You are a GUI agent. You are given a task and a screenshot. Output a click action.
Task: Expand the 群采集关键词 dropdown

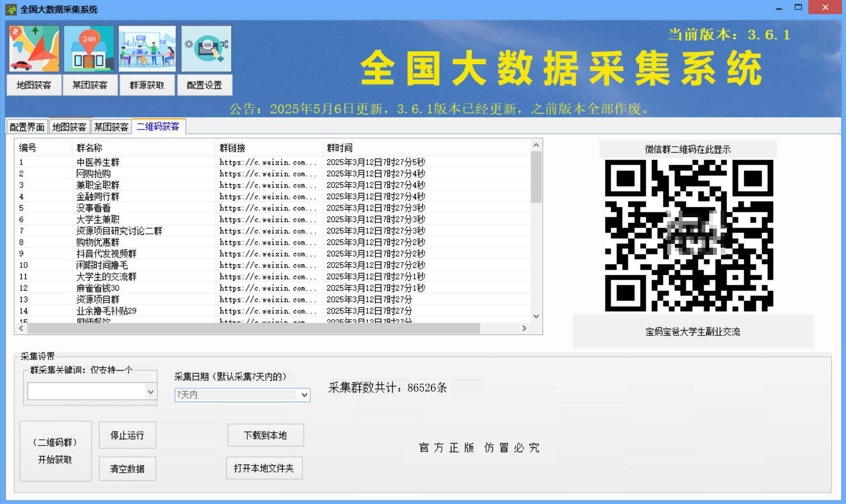[151, 392]
